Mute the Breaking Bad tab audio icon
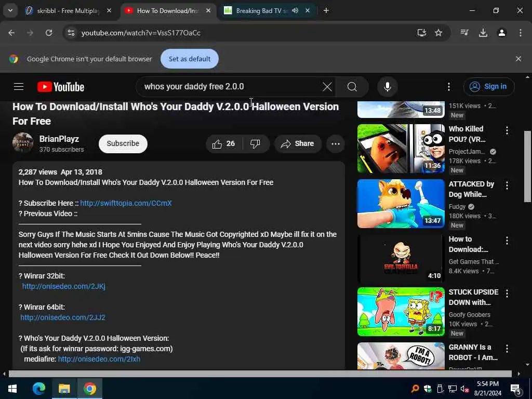532x399 pixels. [x=295, y=11]
